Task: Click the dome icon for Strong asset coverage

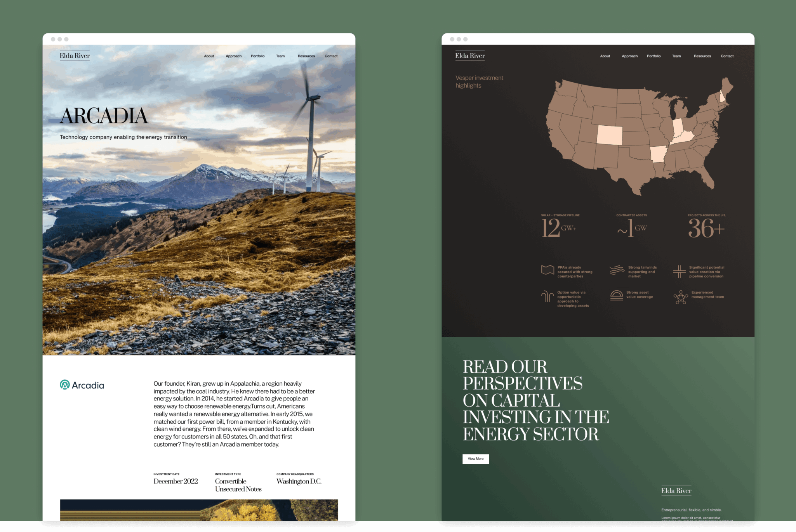Action: [617, 295]
